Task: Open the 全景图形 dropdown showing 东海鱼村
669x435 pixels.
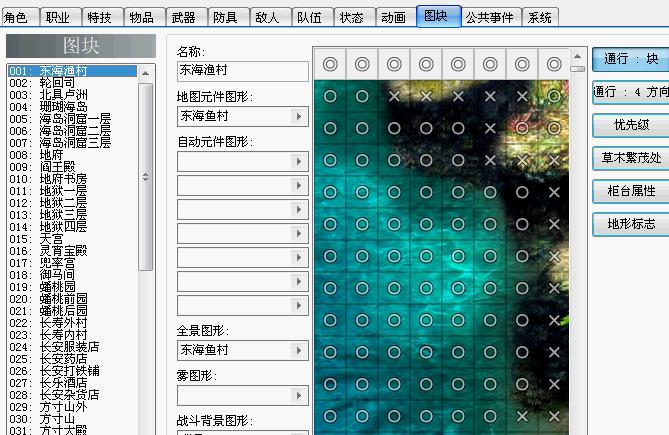Action: (243, 351)
